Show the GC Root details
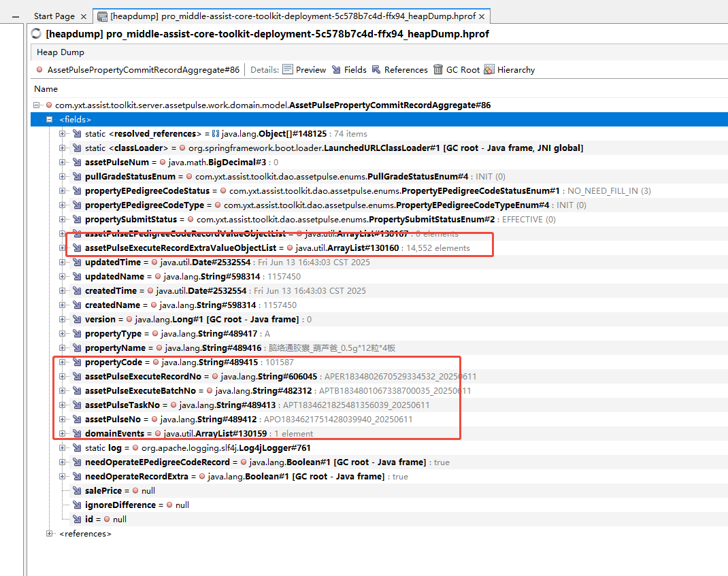The image size is (728, 576). click(457, 69)
